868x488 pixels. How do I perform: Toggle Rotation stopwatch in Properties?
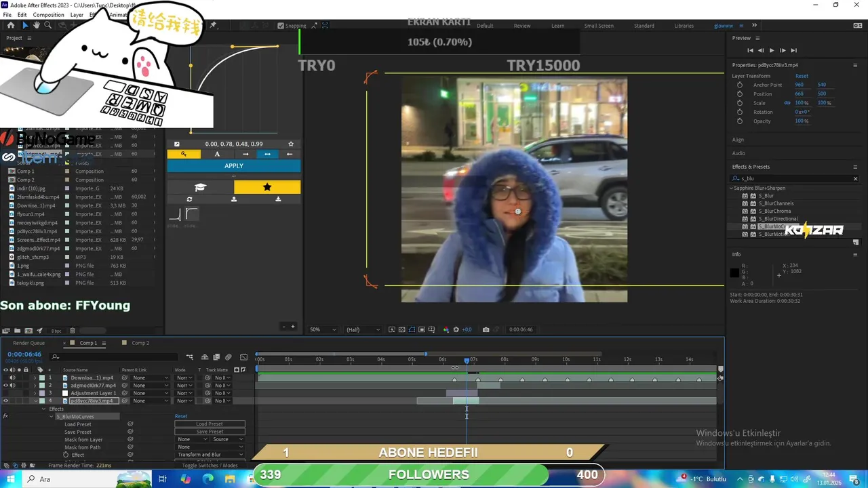(x=739, y=112)
